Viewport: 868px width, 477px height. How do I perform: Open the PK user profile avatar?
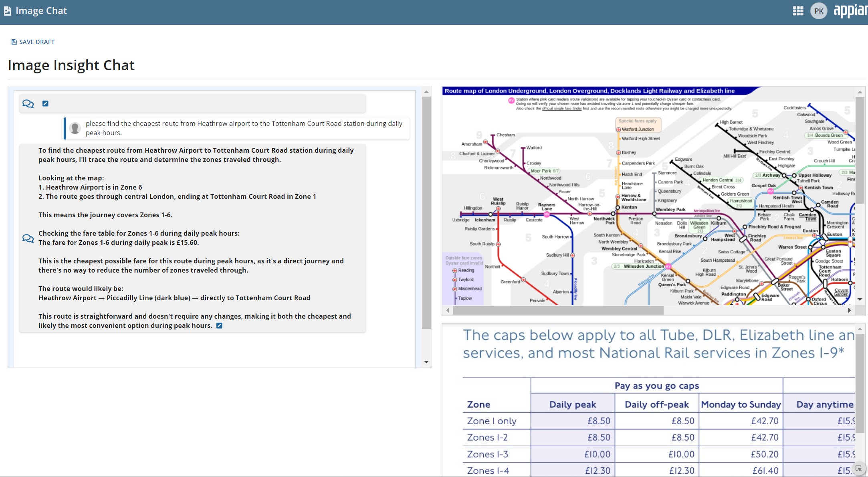point(819,11)
